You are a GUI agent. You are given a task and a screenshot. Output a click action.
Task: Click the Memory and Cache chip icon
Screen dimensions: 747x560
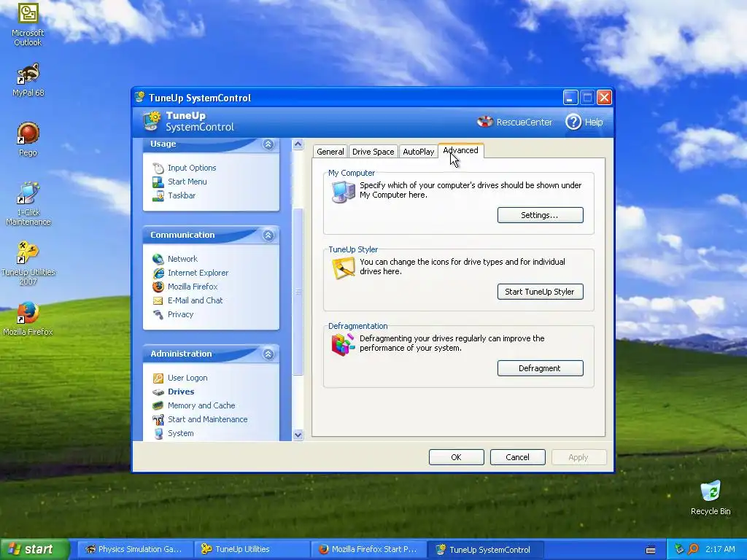158,405
